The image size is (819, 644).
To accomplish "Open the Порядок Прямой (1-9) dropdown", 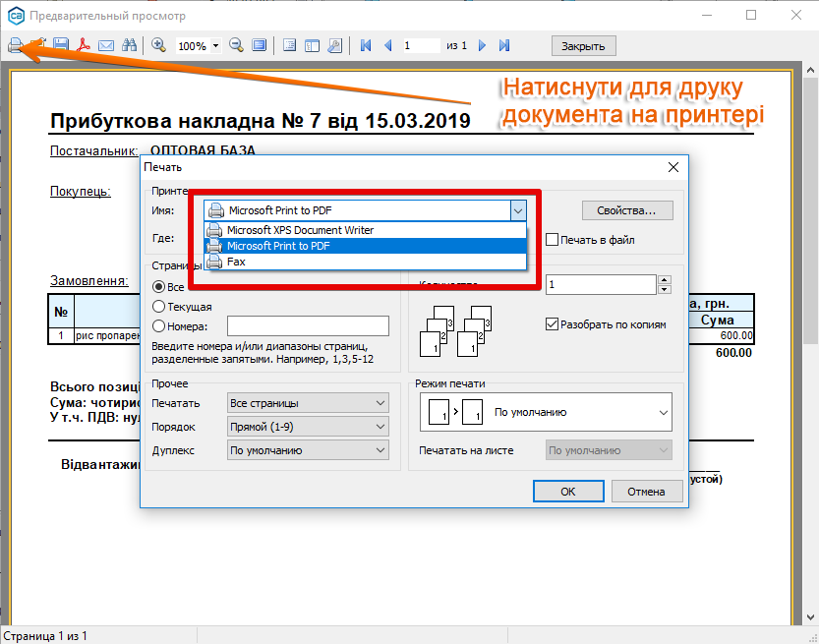I will 308,427.
